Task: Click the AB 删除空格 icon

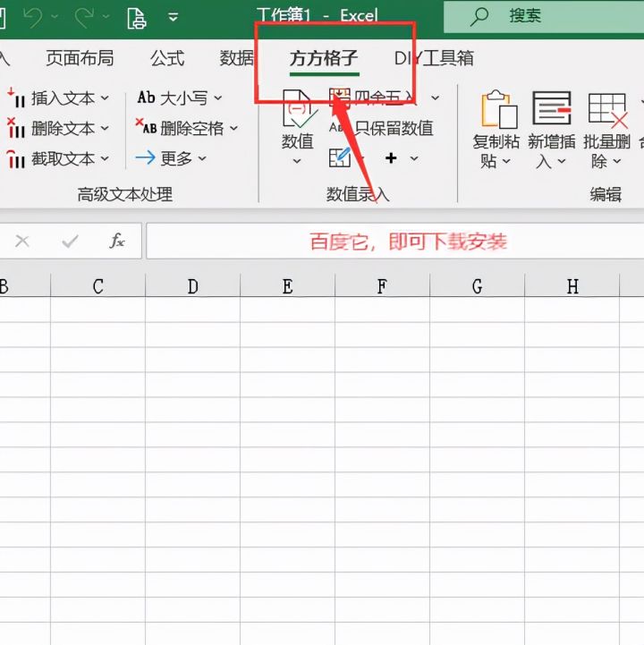Action: click(x=147, y=127)
